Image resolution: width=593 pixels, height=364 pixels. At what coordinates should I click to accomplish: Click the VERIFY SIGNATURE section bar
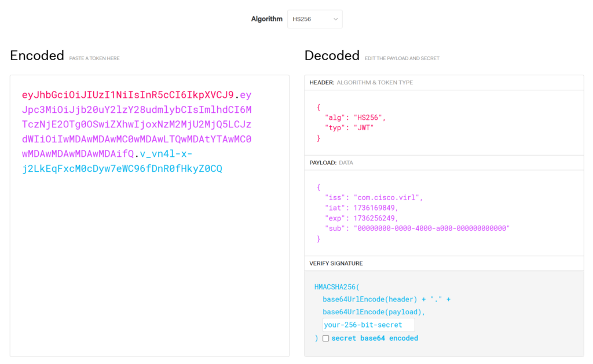coord(336,263)
